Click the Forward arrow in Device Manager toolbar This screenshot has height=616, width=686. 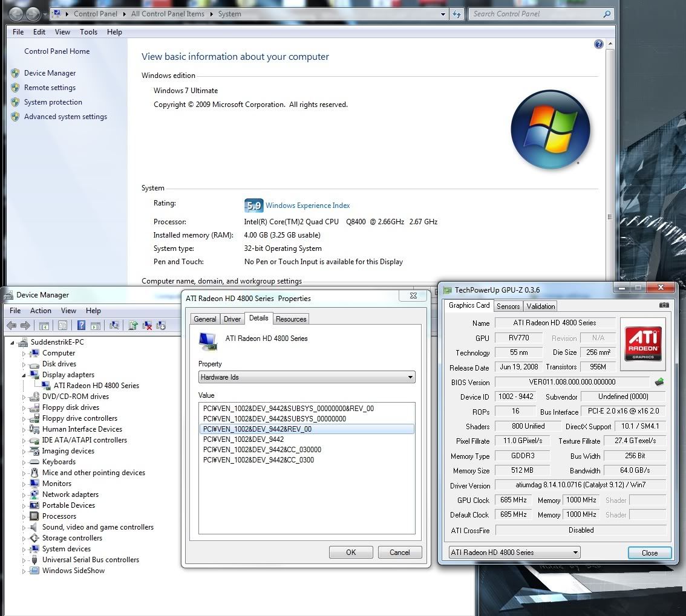click(x=25, y=325)
